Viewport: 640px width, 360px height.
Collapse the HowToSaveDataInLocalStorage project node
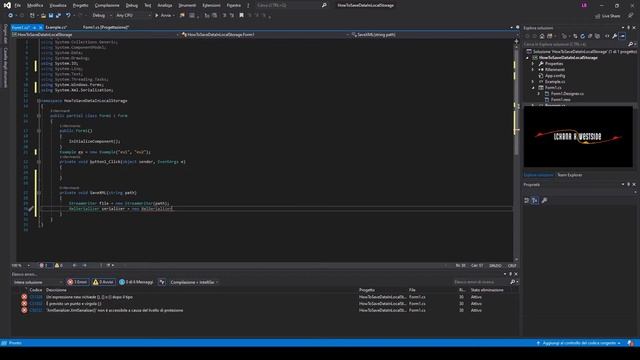(527, 58)
